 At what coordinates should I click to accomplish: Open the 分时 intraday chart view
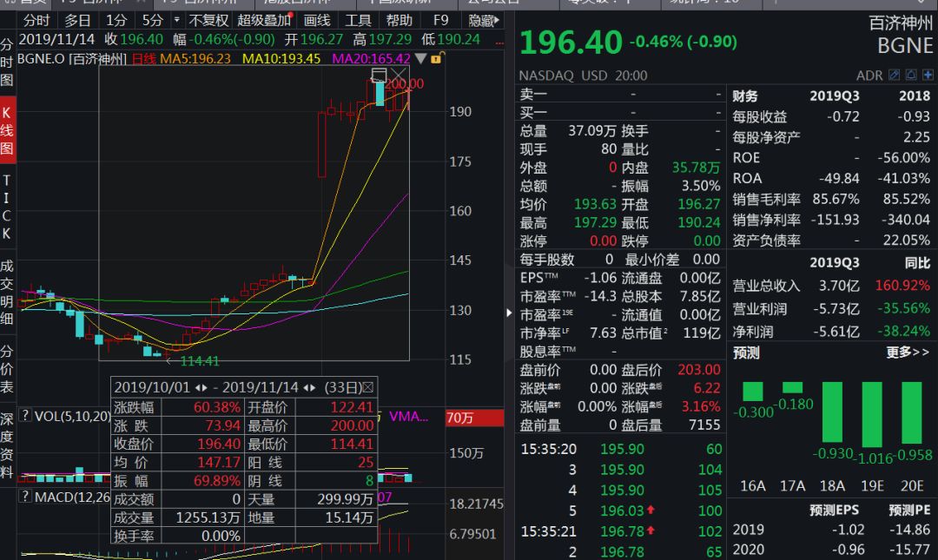point(36,20)
